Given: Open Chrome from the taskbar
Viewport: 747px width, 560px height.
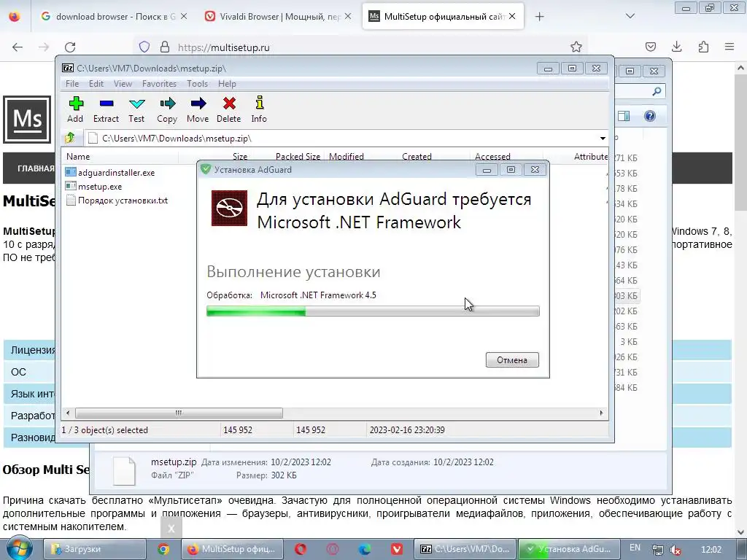Looking at the screenshot, I should (x=163, y=549).
